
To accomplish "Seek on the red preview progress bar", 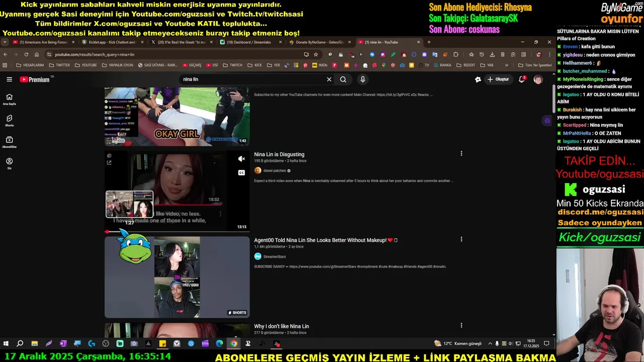I will pyautogui.click(x=177, y=232).
